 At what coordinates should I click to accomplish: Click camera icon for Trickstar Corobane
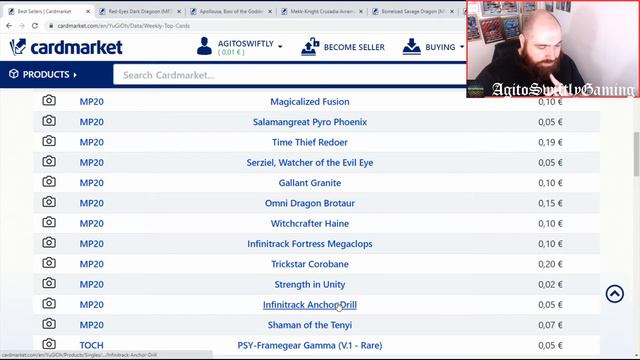tap(49, 263)
